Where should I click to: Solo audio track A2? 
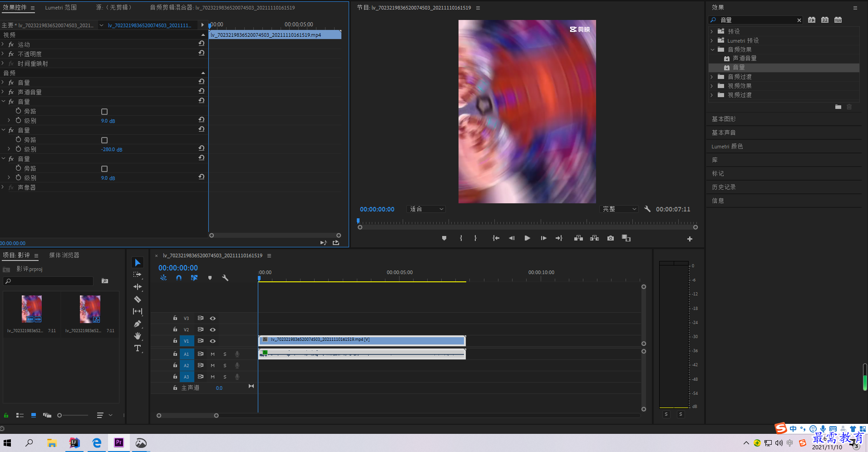(225, 365)
